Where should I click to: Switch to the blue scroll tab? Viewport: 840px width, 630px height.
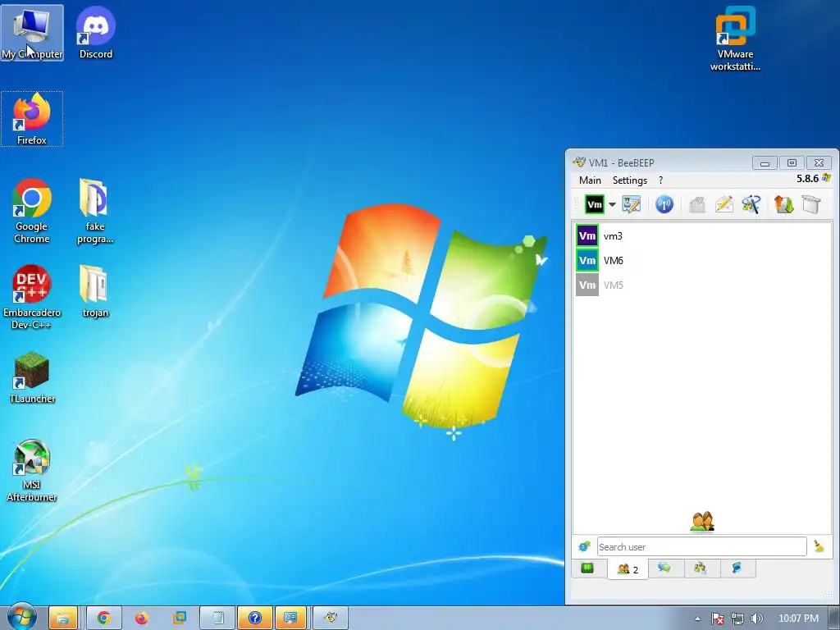pos(737,568)
